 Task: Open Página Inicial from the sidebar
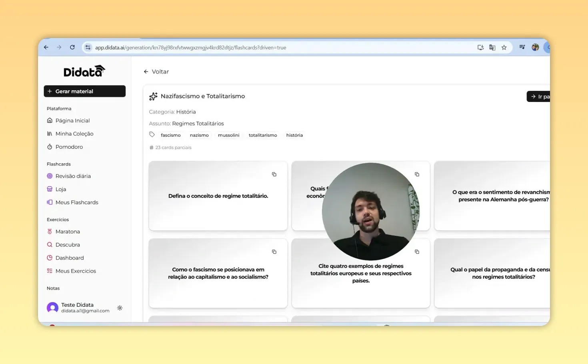pos(72,120)
